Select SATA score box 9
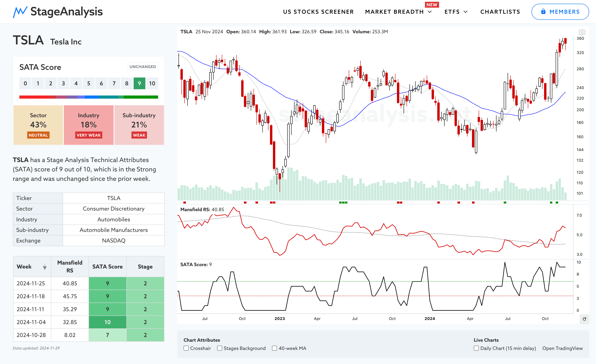The height and width of the screenshot is (364, 596). (x=139, y=83)
